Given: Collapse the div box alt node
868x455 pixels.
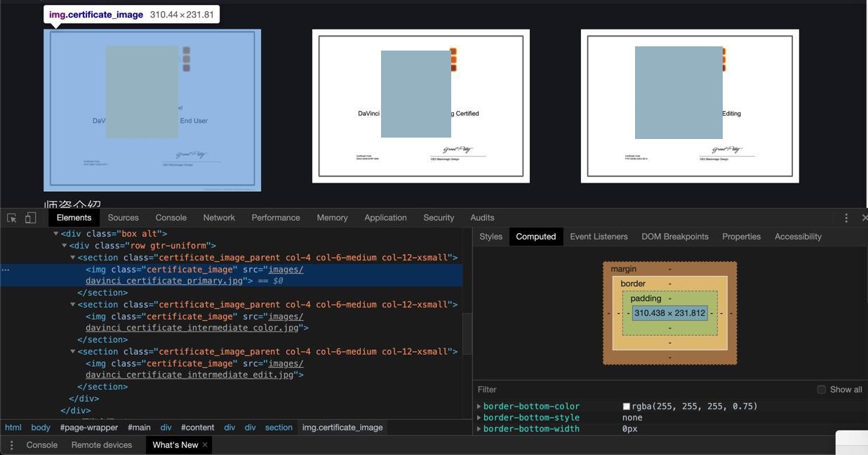Looking at the screenshot, I should (56, 234).
